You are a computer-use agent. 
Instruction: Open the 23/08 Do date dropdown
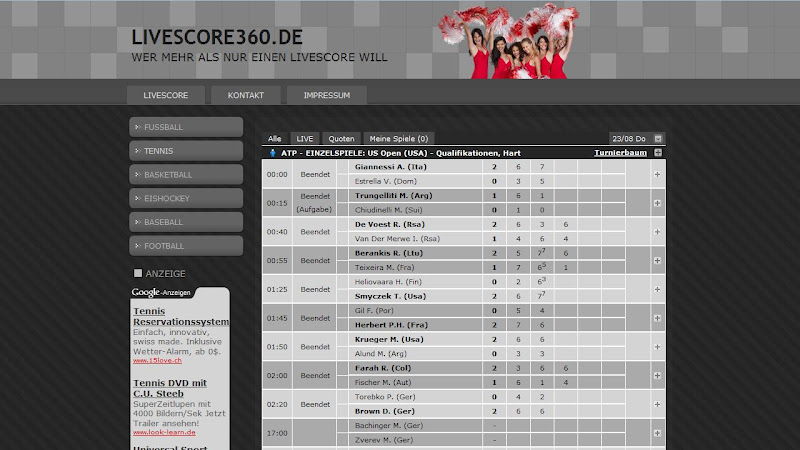point(637,139)
